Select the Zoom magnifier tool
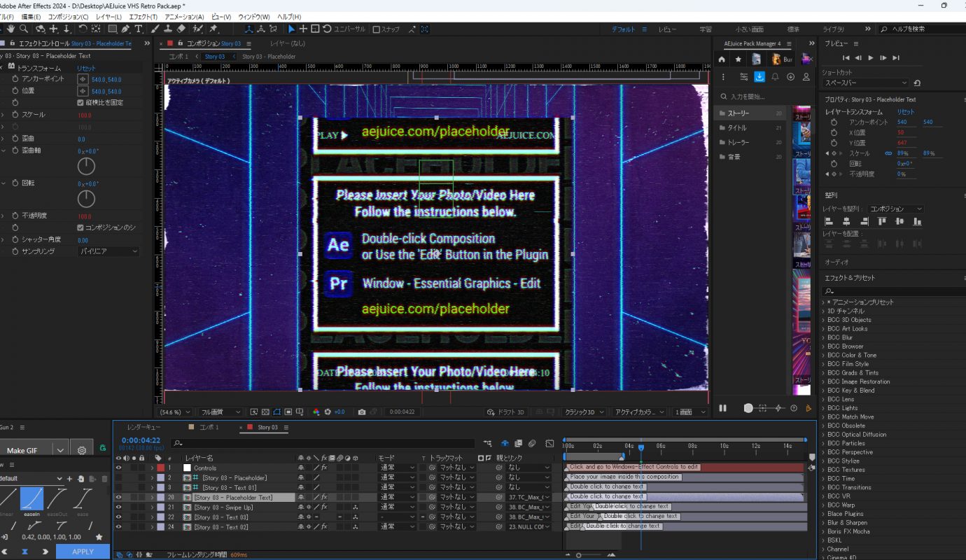The height and width of the screenshot is (560, 966). point(24,29)
